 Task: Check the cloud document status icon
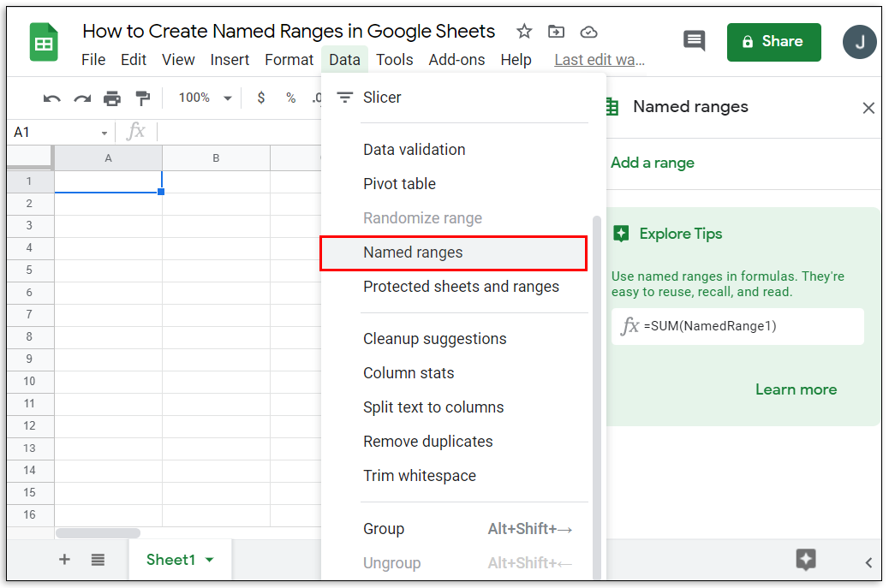pos(588,32)
